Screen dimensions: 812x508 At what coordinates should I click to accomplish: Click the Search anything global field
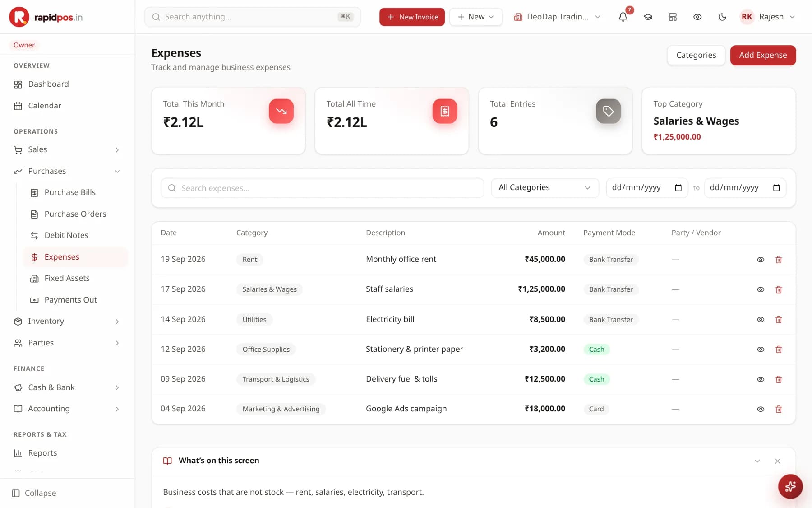[x=253, y=17]
